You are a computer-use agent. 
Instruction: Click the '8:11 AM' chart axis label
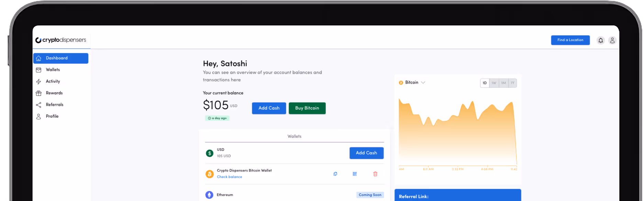428,169
